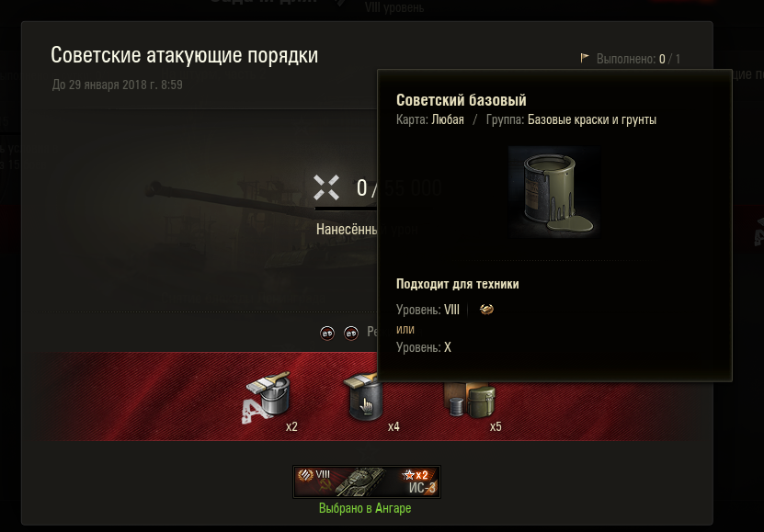Click the x2 star bonus on ИС-3

point(416,474)
